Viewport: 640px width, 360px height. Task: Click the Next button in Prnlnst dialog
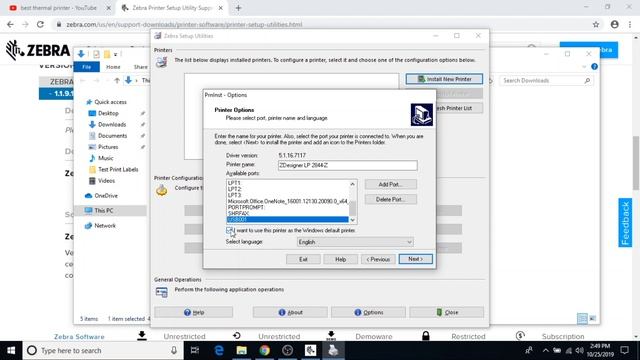(416, 259)
